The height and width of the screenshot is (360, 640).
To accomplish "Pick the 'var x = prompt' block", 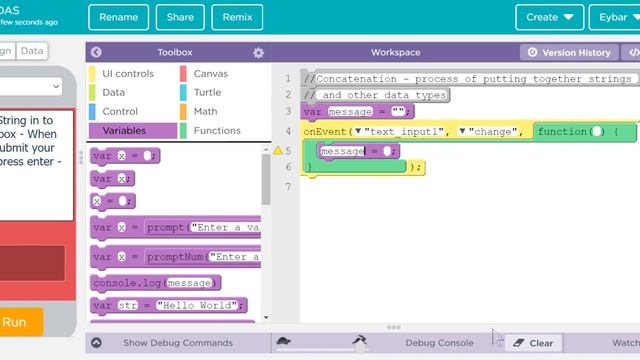I will tap(176, 227).
